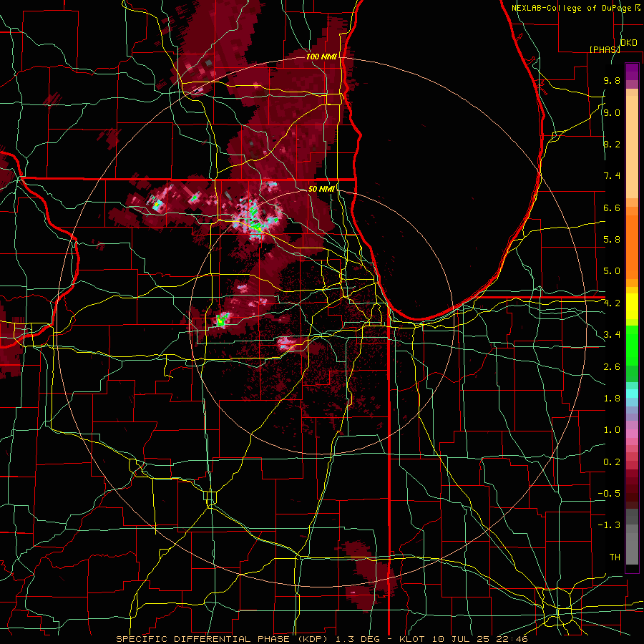Click the 5.0 scale value
The height and width of the screenshot is (644, 644).
[612, 271]
